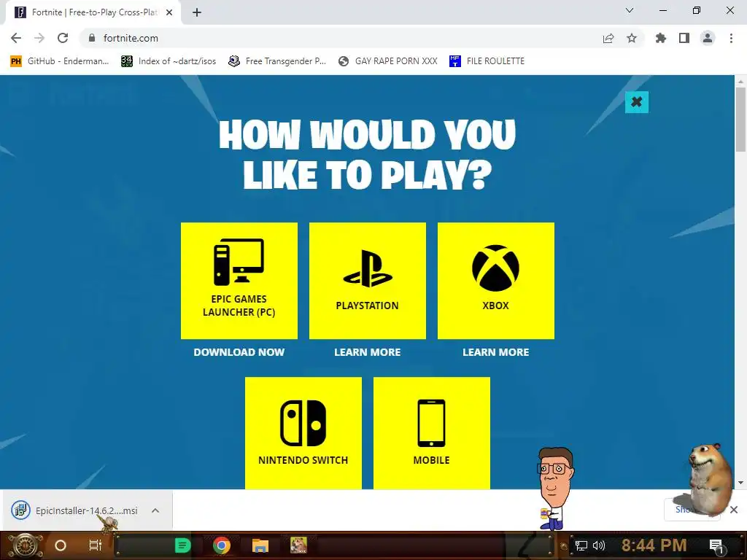Click the 8:44 PM taskbar clock
Screen dimensions: 747x560
[x=654, y=545]
